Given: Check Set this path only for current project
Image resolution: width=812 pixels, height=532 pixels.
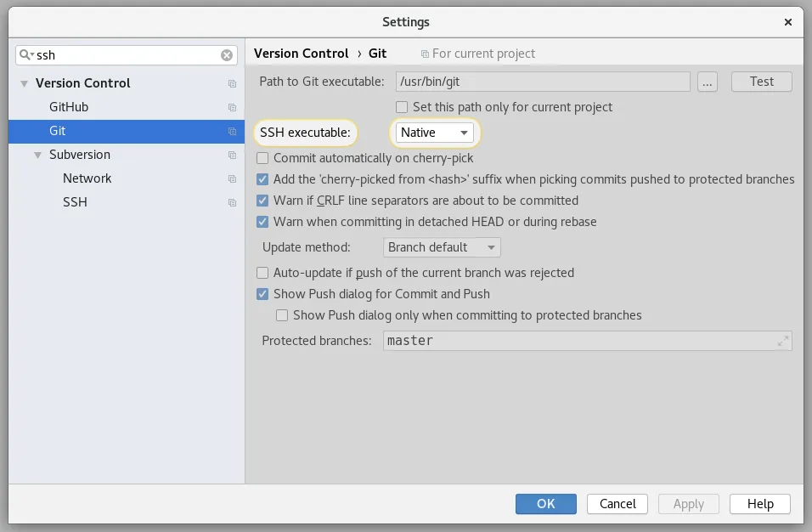Looking at the screenshot, I should tap(403, 107).
